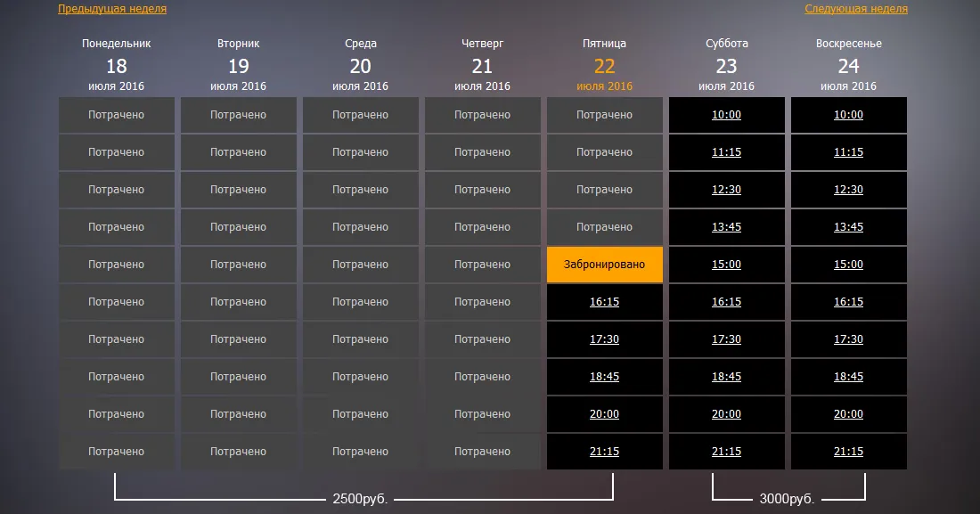Click the highlighted Пятница 22 day header
This screenshot has width=980, height=514.
pyautogui.click(x=604, y=65)
